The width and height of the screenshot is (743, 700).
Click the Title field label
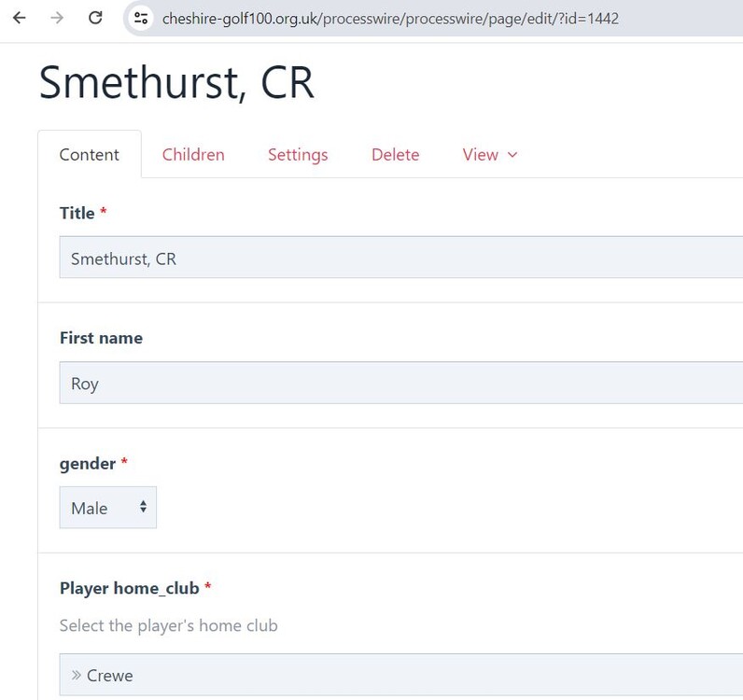pyautogui.click(x=77, y=213)
